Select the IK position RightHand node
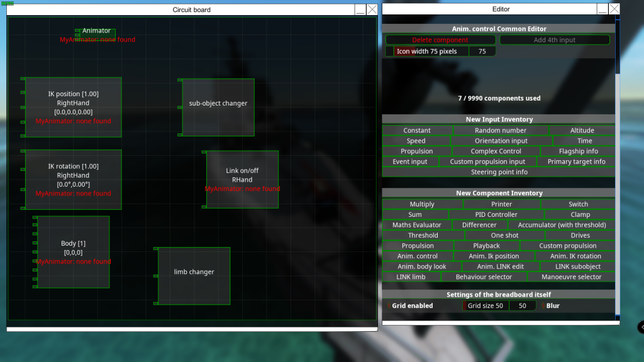The width and height of the screenshot is (644, 362). (73, 107)
